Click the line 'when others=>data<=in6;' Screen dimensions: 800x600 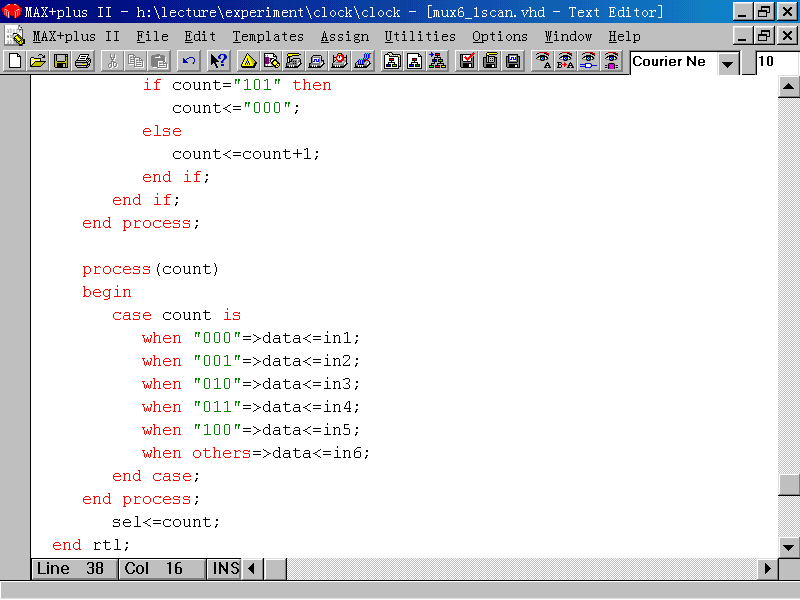click(256, 453)
